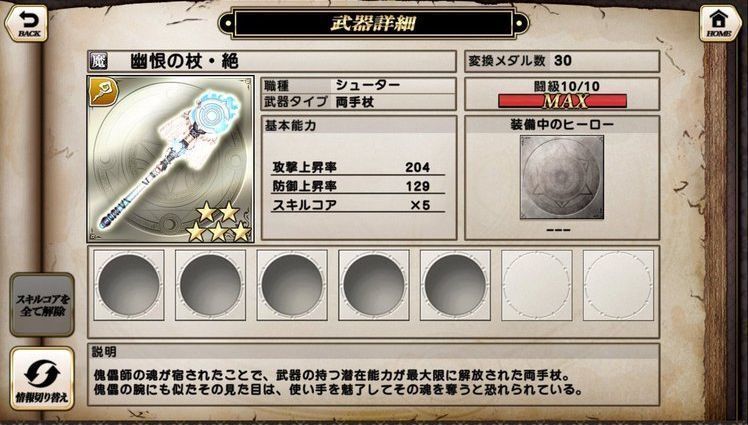This screenshot has height=425, width=748.
Task: Select the second skill core slot
Action: click(210, 285)
